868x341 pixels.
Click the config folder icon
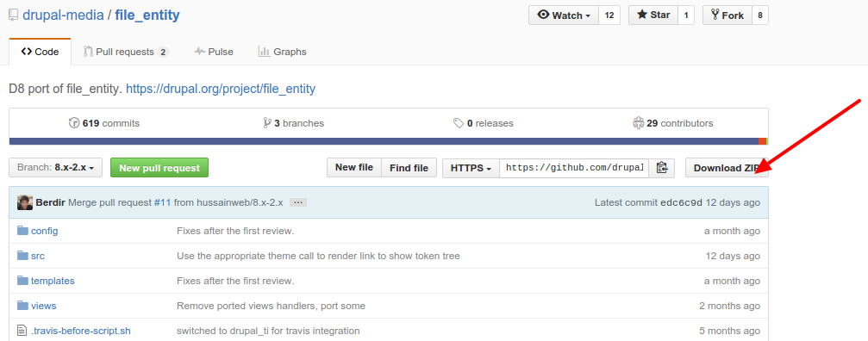pyautogui.click(x=22, y=231)
